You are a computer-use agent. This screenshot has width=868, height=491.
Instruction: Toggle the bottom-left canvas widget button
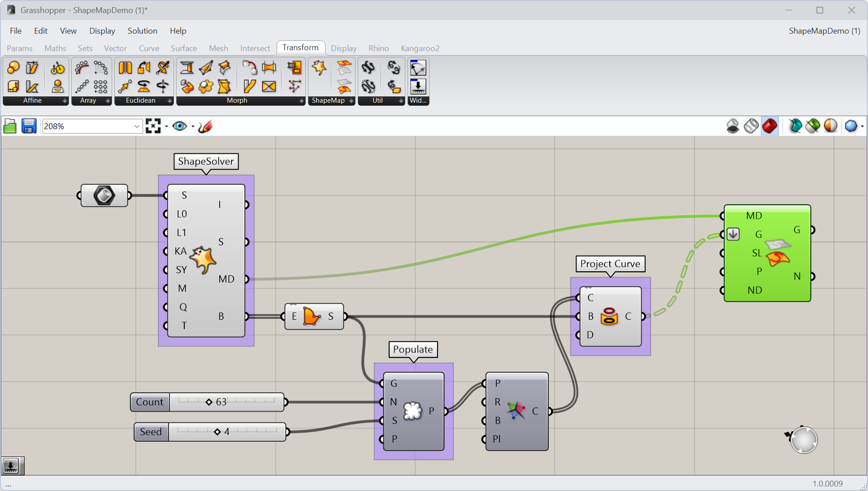(11, 466)
